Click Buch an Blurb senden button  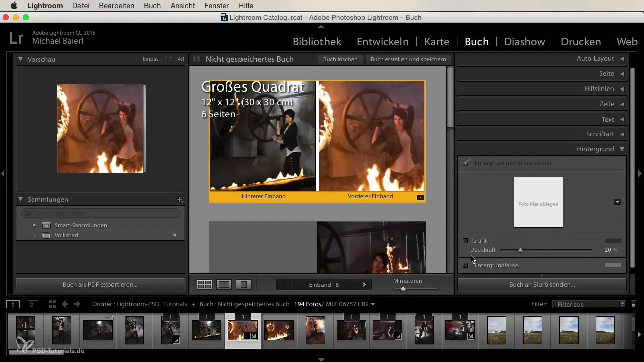[542, 284]
